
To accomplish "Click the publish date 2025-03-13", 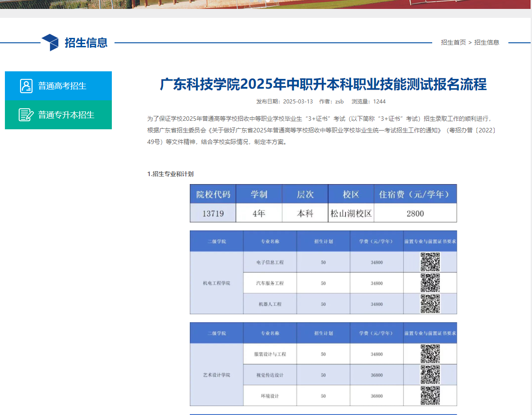I will [x=298, y=101].
